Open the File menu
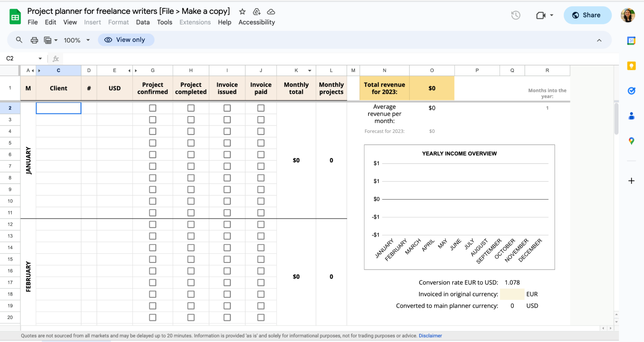The image size is (644, 342). (33, 22)
